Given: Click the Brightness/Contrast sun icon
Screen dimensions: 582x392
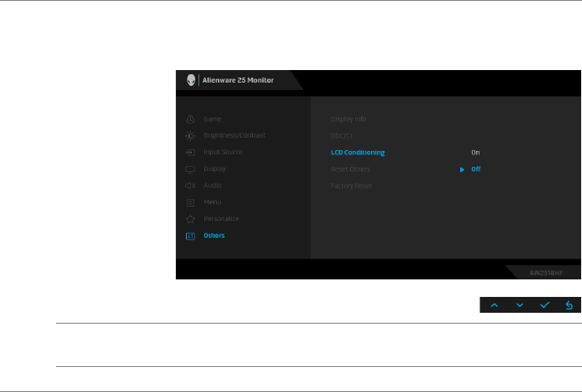Looking at the screenshot, I should click(190, 136).
